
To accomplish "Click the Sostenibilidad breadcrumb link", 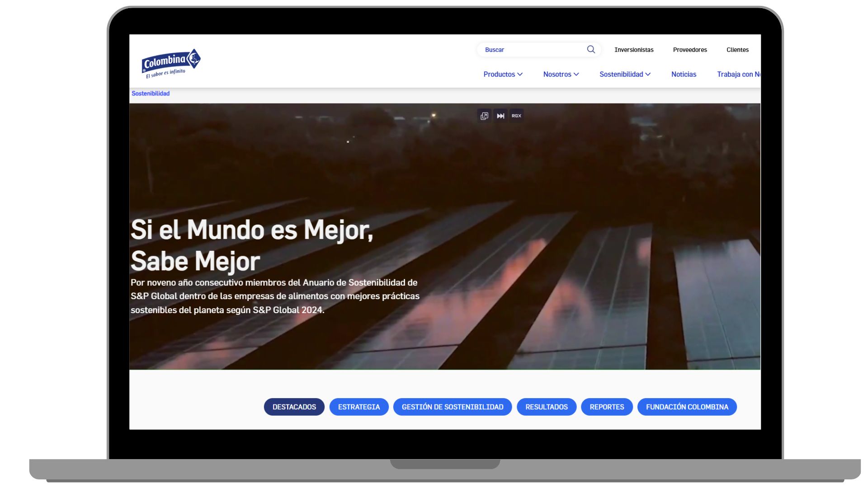I will (151, 94).
